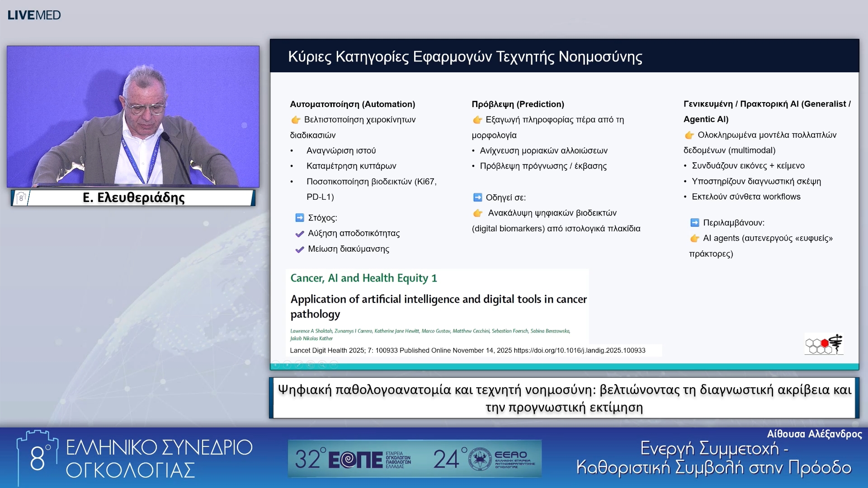
Task: Click the Γενικευμένη / Πρακτορική AI heading
Action: pyautogui.click(x=767, y=112)
